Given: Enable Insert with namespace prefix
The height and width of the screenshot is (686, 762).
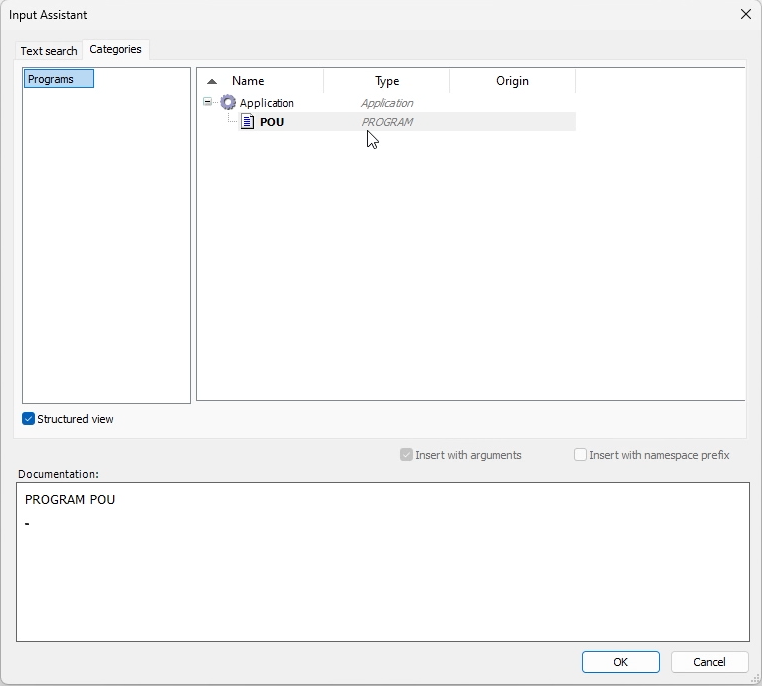Looking at the screenshot, I should pos(580,455).
